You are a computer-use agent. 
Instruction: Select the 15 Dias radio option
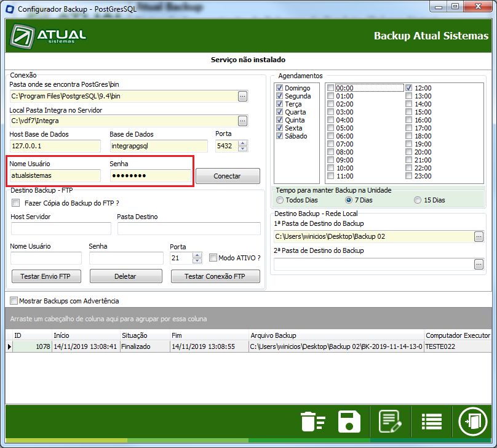[x=418, y=200]
